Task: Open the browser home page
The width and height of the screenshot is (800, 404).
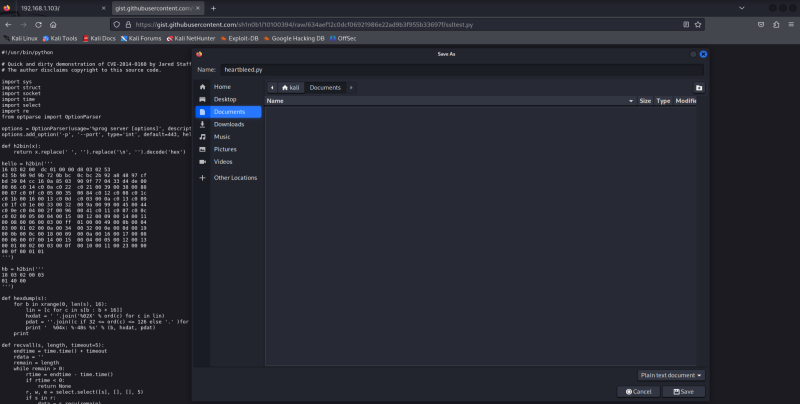Action: 53,24
